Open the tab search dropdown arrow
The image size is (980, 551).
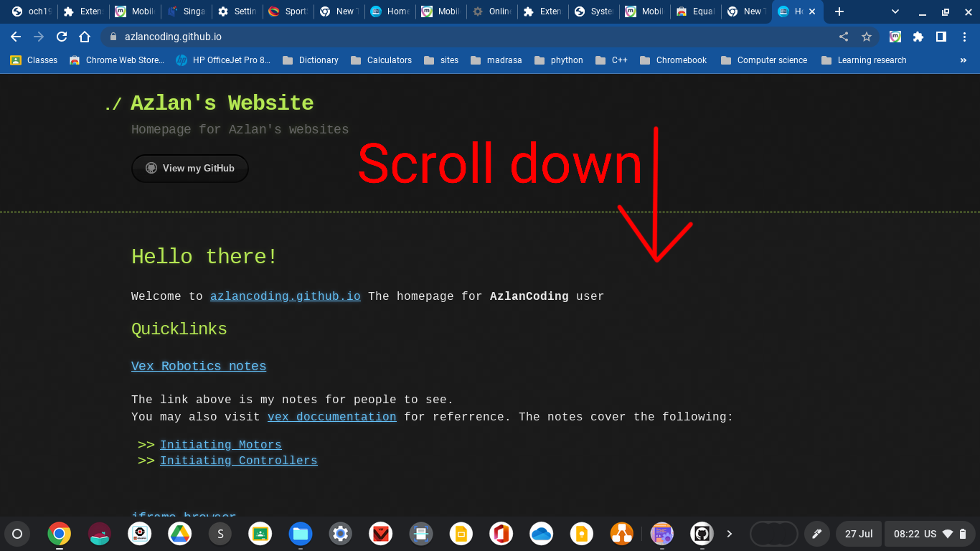[x=895, y=11]
